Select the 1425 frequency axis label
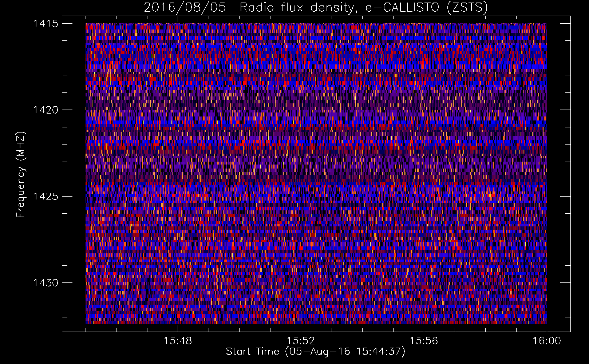 point(46,197)
